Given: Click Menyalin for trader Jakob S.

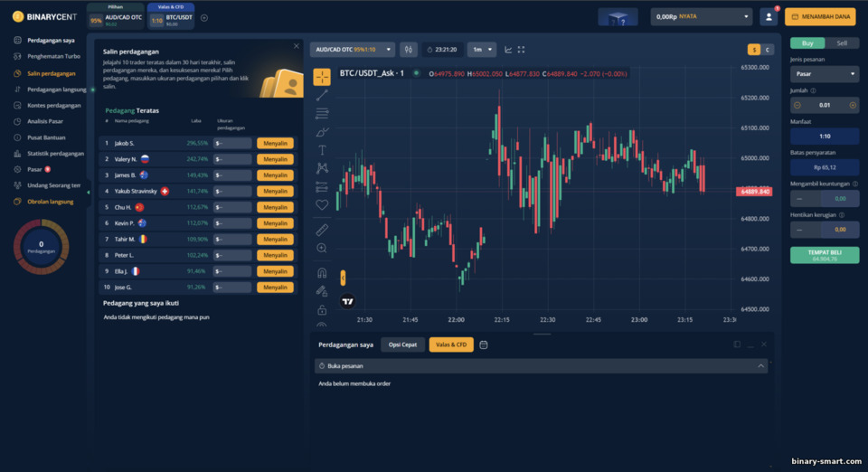Looking at the screenshot, I should [x=275, y=143].
